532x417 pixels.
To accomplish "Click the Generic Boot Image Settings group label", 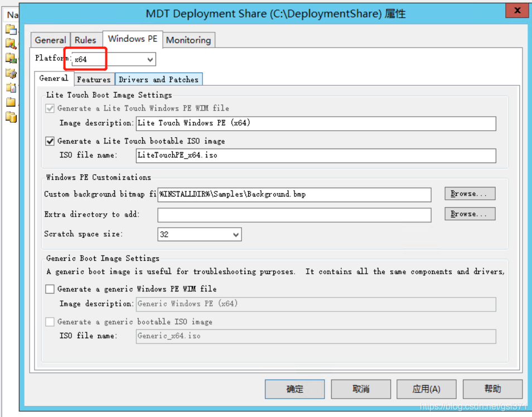I will pos(103,258).
